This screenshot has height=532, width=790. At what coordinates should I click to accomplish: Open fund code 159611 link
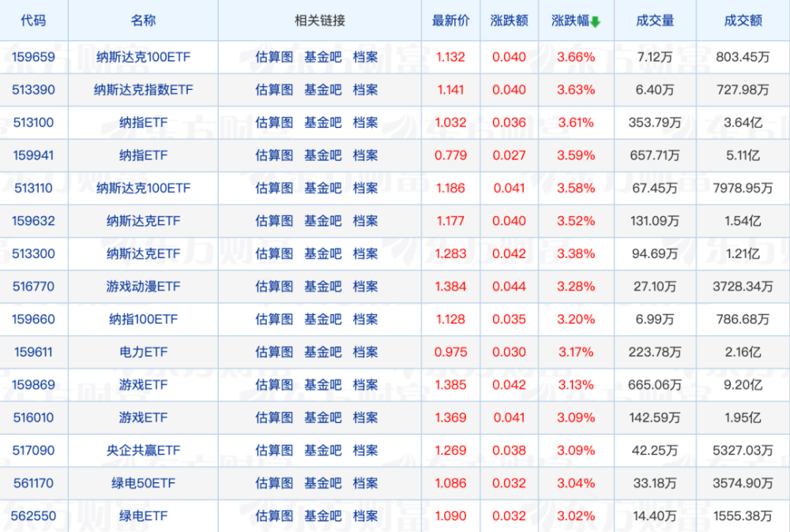[33, 352]
